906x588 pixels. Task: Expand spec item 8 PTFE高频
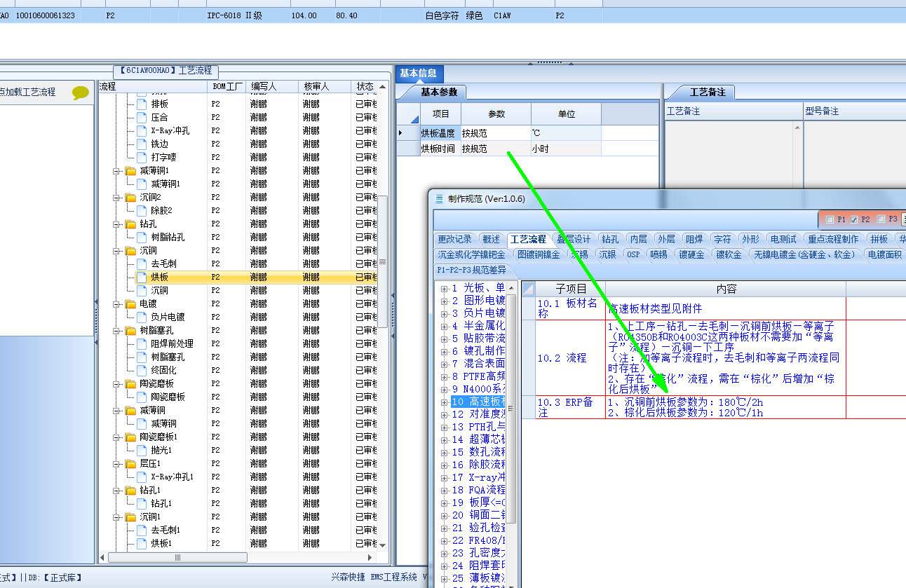click(445, 376)
